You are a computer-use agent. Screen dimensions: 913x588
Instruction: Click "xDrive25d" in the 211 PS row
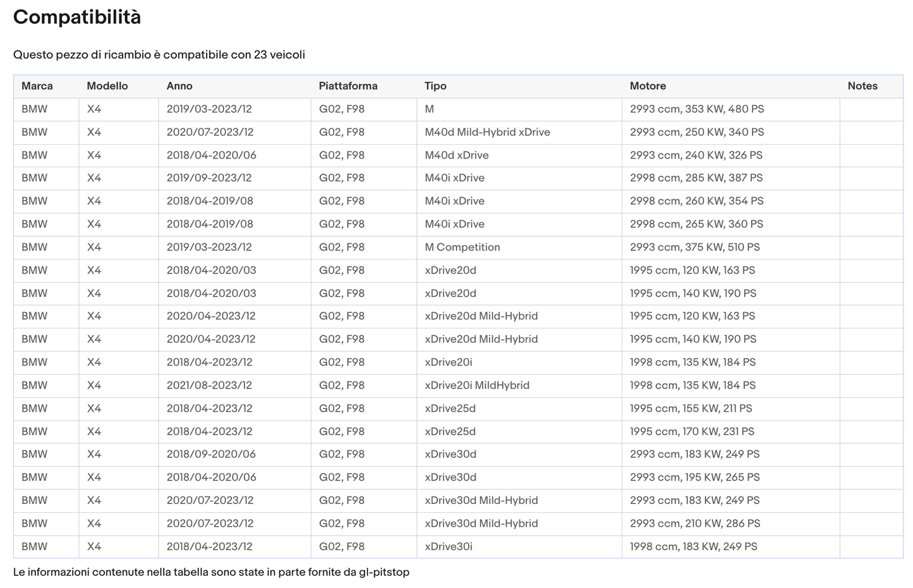click(x=450, y=409)
